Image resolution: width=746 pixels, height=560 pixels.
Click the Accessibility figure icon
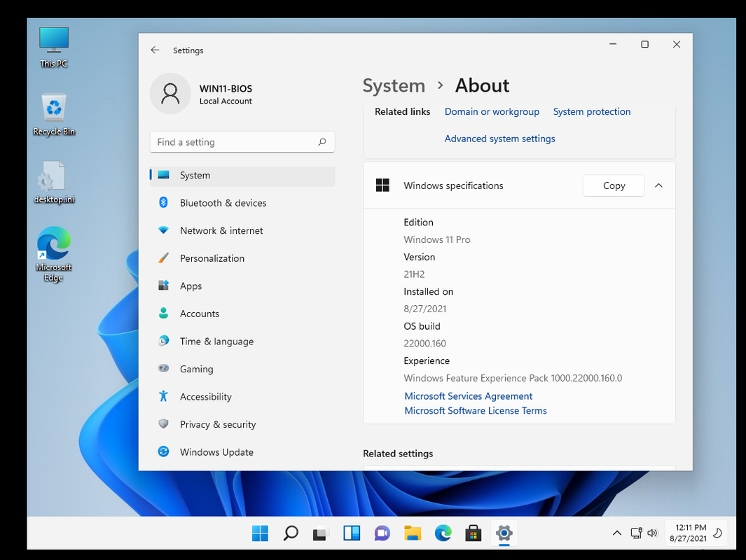[x=163, y=396]
